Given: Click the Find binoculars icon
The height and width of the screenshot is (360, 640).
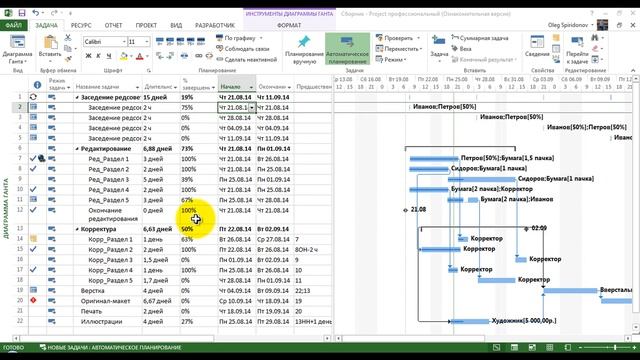Looking at the screenshot, I should [595, 38].
